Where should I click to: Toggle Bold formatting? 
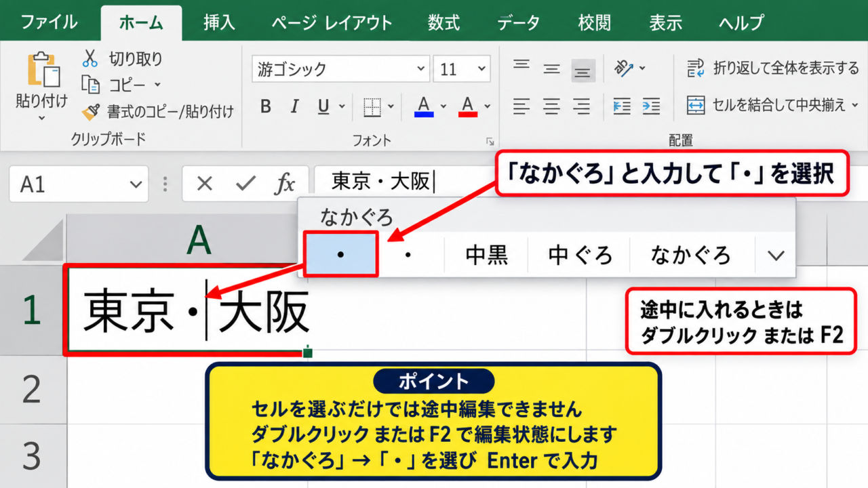(266, 106)
